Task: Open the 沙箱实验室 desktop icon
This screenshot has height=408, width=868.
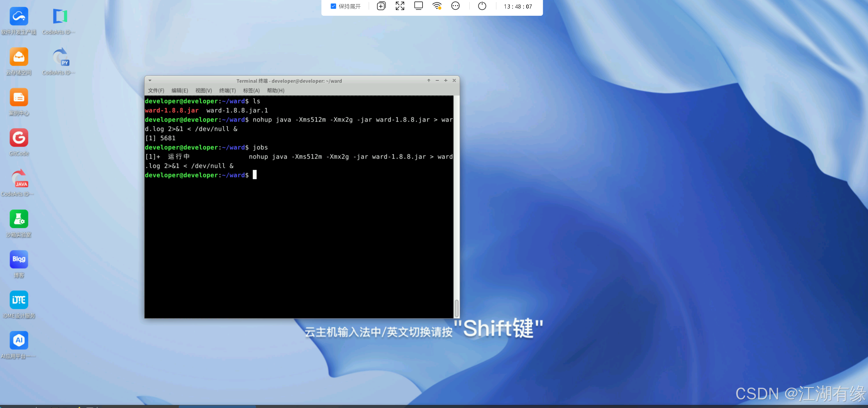Action: (19, 219)
